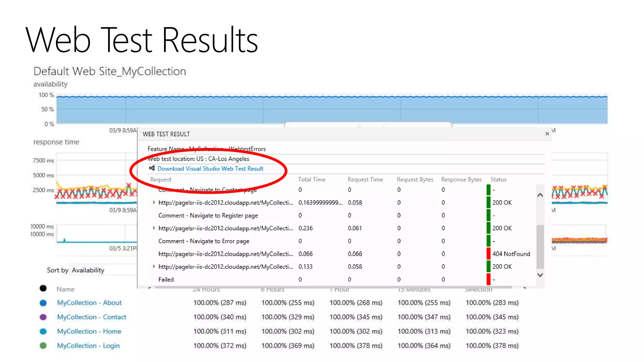Image resolution: width=644 pixels, height=362 pixels.
Task: Click the Response Bytes column header
Action: click(x=461, y=179)
